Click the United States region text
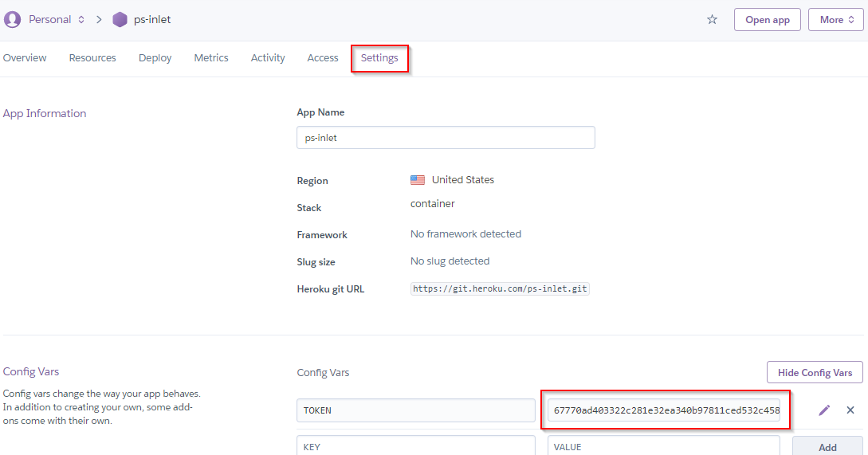This screenshot has width=868, height=455. pyautogui.click(x=463, y=180)
